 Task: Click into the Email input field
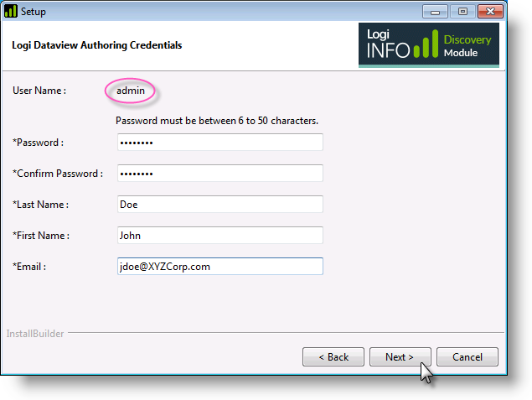220,266
